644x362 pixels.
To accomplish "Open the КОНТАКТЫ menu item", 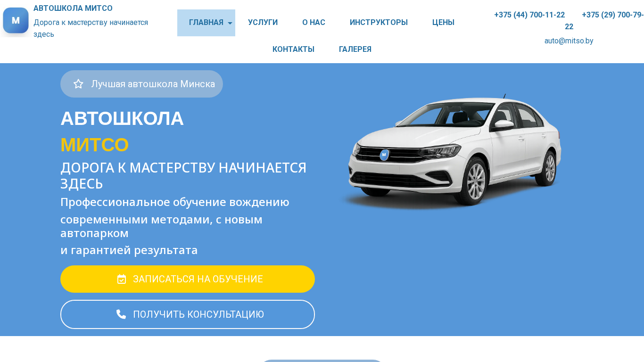I will [x=293, y=49].
